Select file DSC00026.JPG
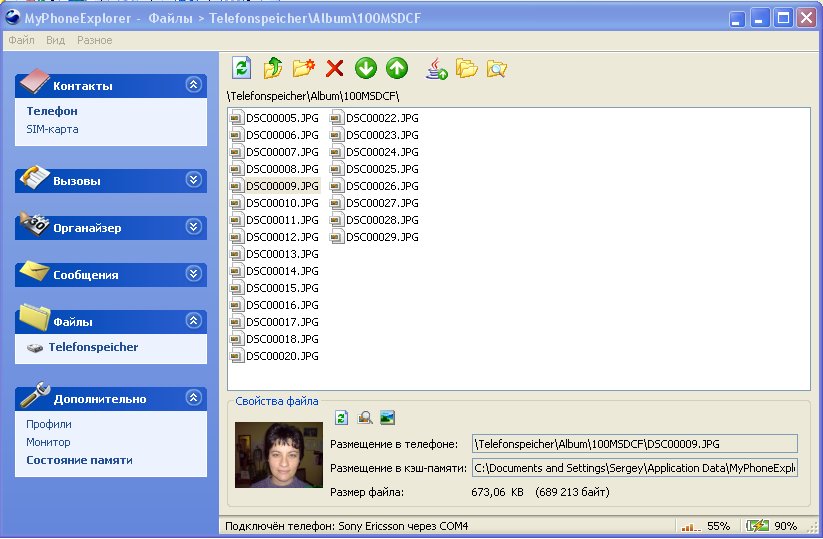 tap(374, 186)
